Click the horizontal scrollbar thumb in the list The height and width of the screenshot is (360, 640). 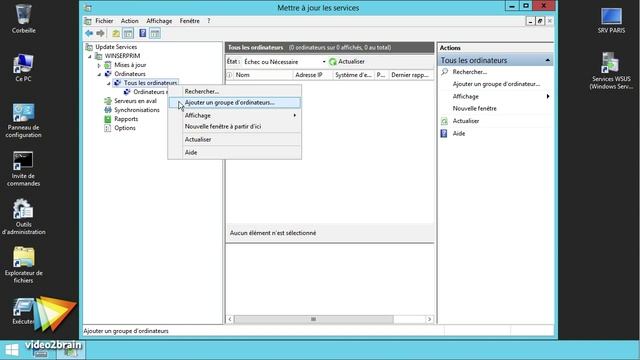[x=313, y=319]
